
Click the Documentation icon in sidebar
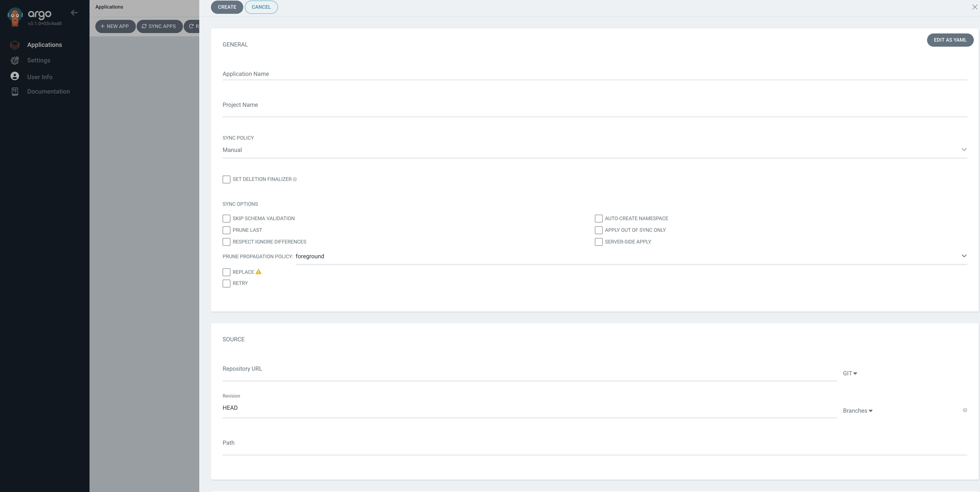tap(14, 91)
